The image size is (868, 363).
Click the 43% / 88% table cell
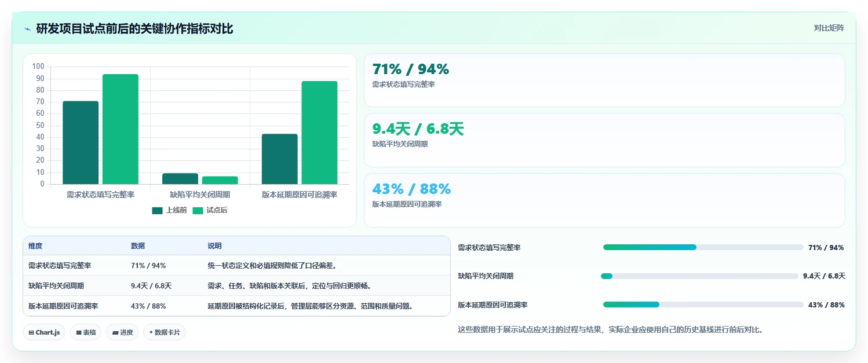[148, 306]
